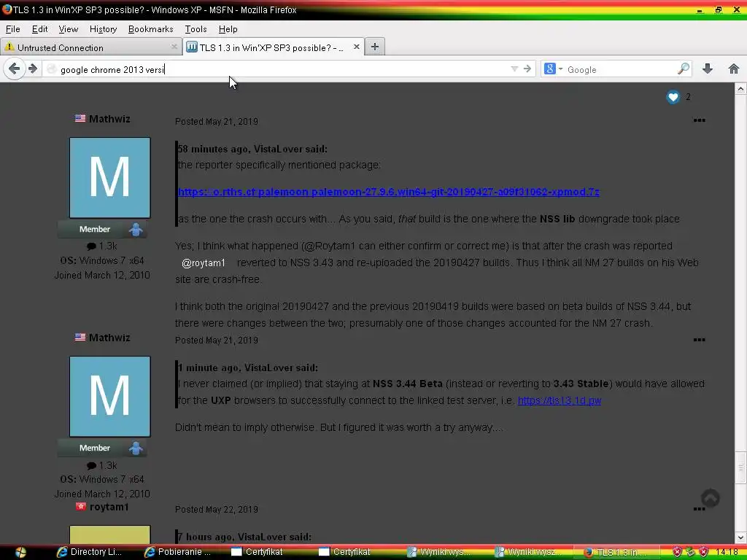
Task: Open Mathwiz profile name in second post
Action: pos(109,338)
